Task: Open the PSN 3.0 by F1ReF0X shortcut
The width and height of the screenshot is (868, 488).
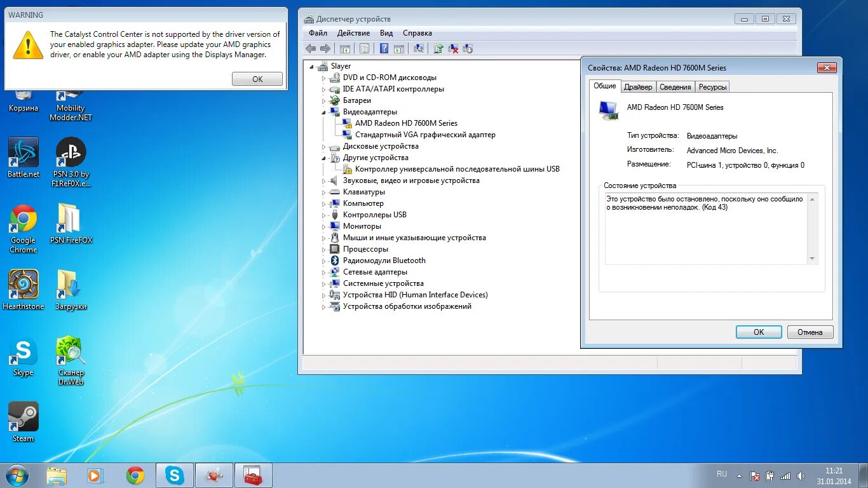Action: 71,162
